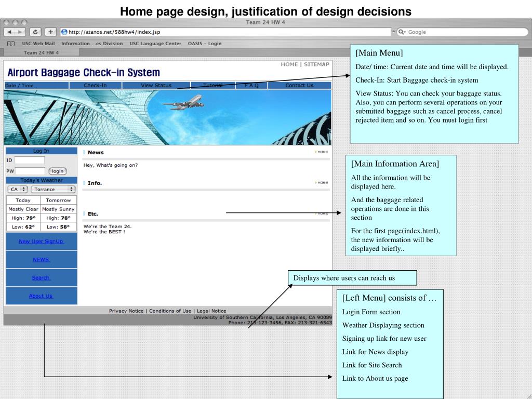Image resolution: width=532 pixels, height=399 pixels.
Task: Open the Torrance city dropdown
Action: point(54,189)
